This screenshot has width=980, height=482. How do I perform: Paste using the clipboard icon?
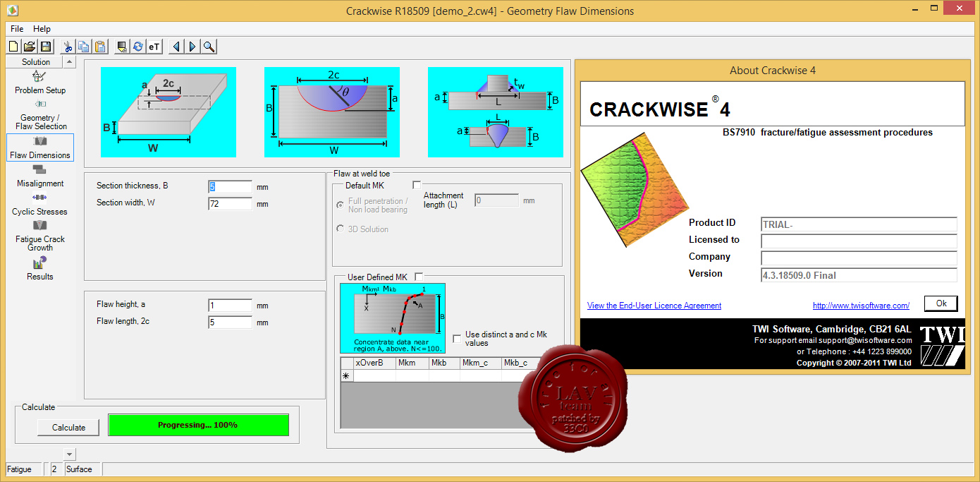tap(101, 47)
